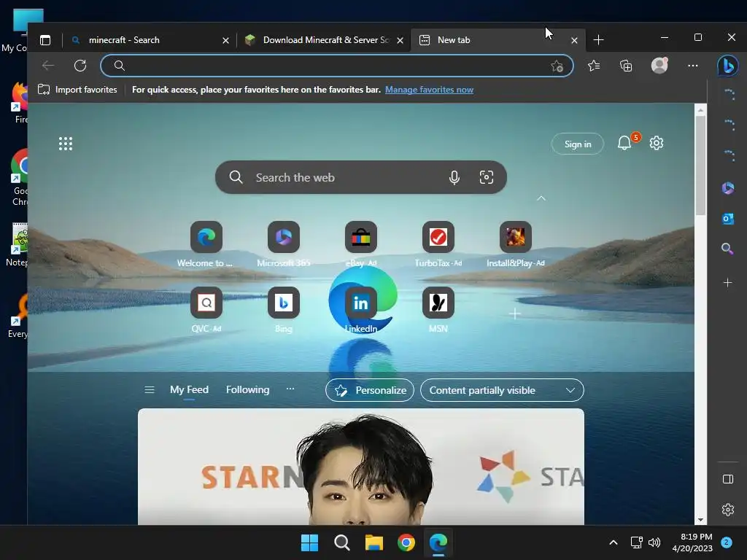Open the profile avatar icon

(659, 65)
